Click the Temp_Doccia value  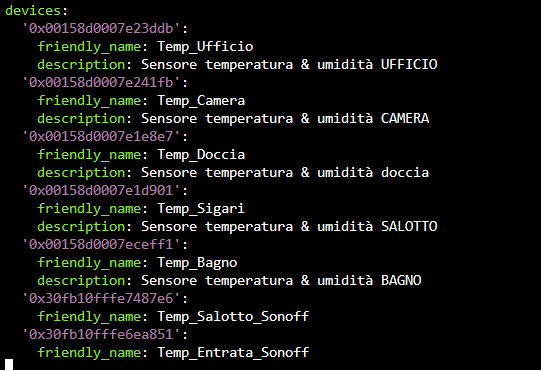201,154
